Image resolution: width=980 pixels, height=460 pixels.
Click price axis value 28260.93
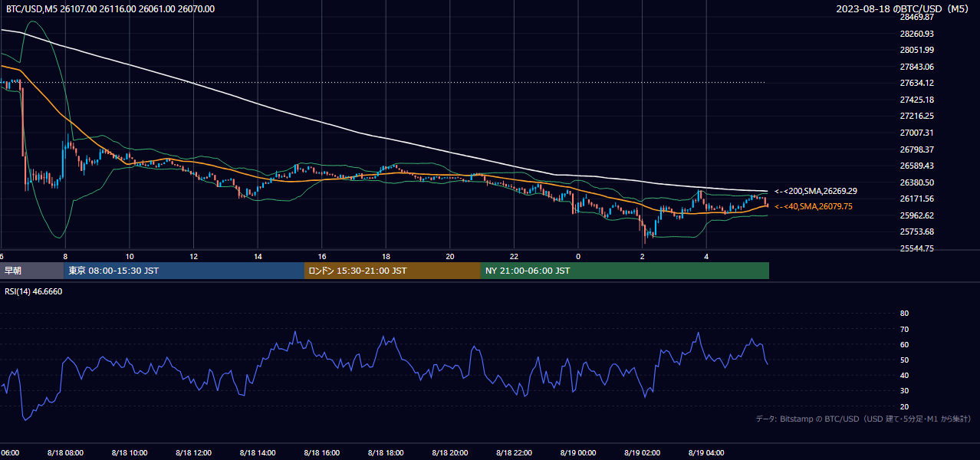tap(916, 34)
